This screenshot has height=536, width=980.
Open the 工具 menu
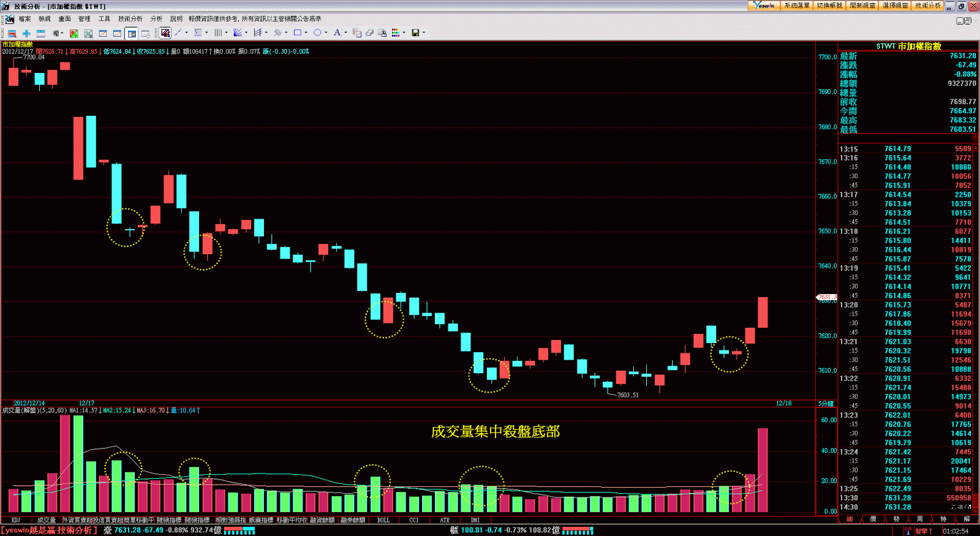coord(104,19)
